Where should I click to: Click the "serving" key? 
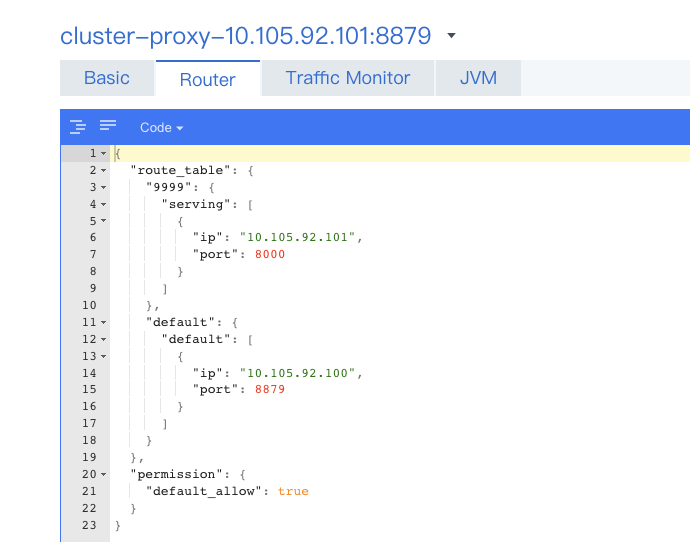click(x=196, y=204)
